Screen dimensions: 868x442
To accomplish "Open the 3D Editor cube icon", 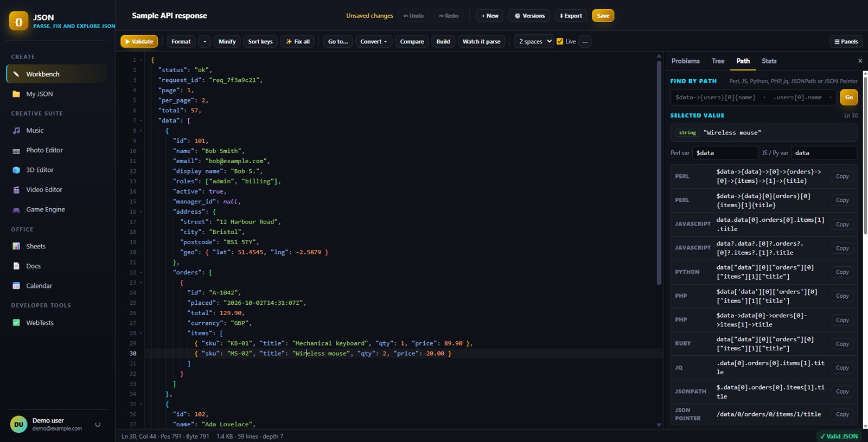I will [16, 170].
